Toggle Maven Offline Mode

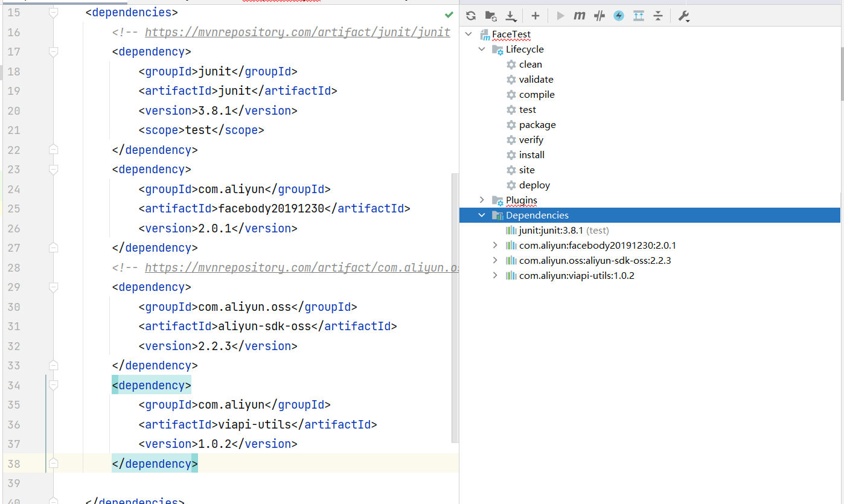click(x=599, y=16)
